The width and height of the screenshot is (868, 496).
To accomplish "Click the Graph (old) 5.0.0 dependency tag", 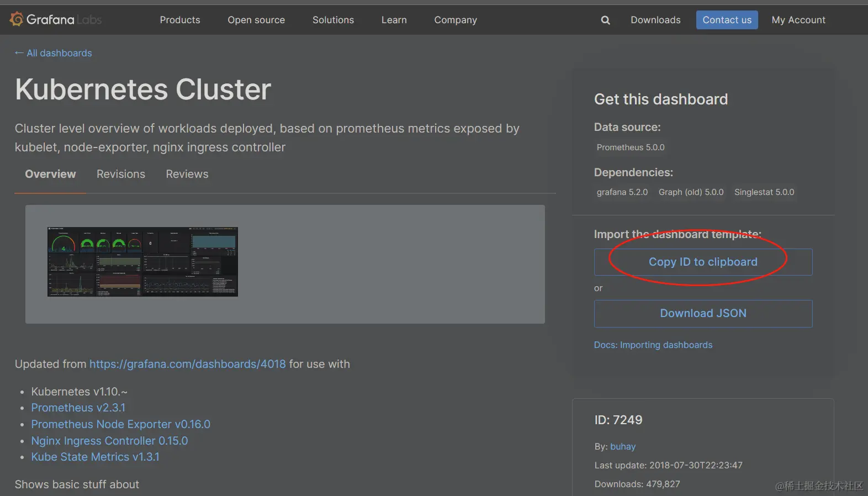I will point(691,192).
